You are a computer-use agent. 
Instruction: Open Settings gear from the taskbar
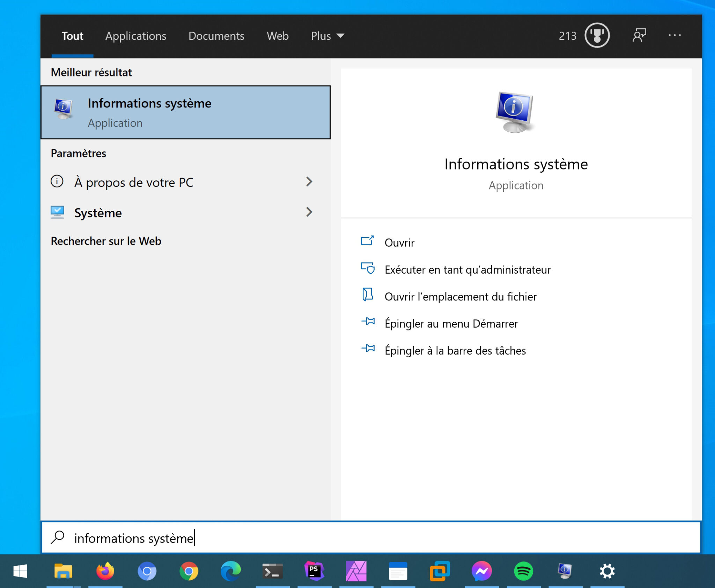(x=607, y=571)
